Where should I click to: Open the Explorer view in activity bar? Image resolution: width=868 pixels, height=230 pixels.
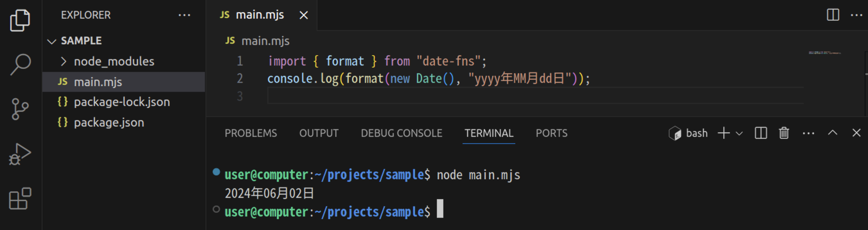[x=20, y=20]
